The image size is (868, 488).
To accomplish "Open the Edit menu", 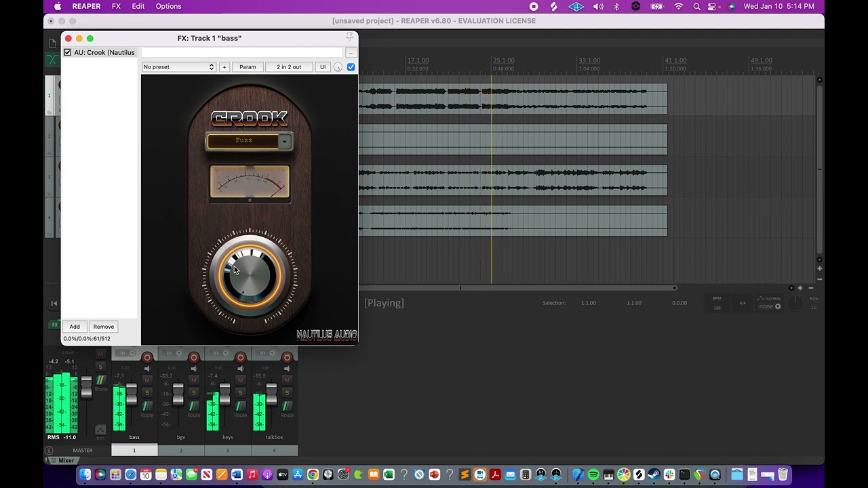I will (x=138, y=6).
